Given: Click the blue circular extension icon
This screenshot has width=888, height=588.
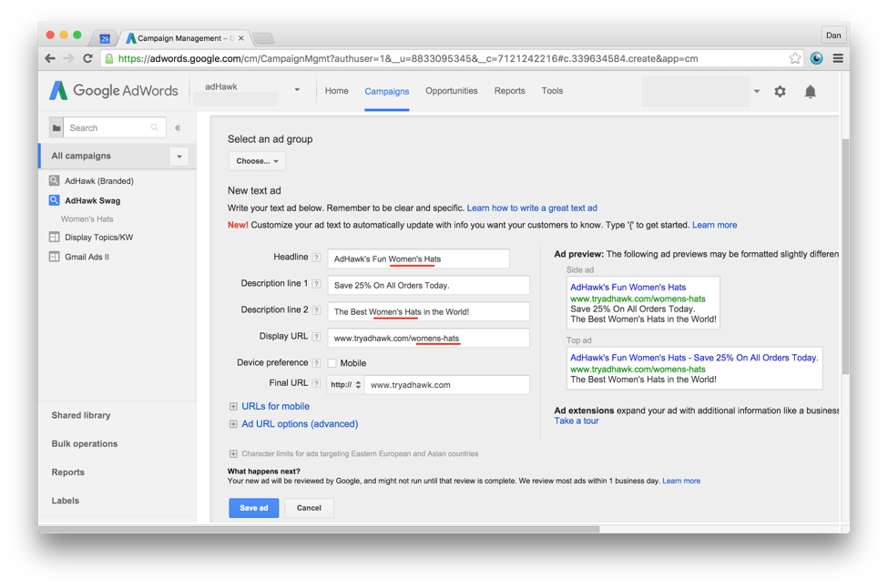Looking at the screenshot, I should point(816,58).
